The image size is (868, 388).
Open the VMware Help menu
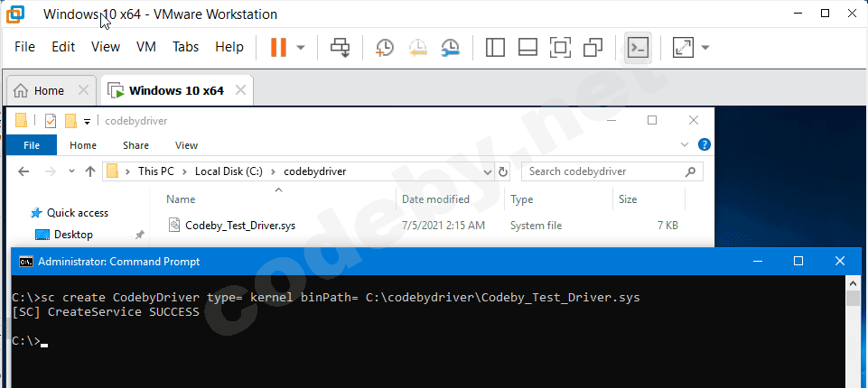click(x=229, y=47)
